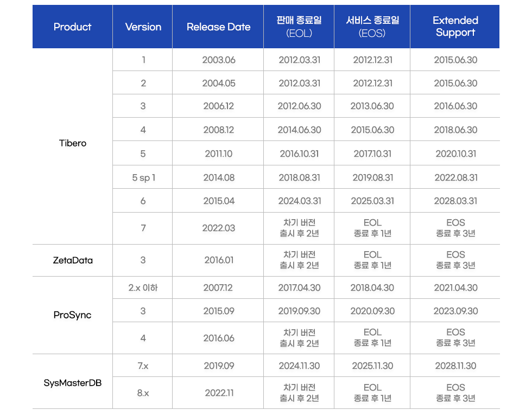Select the Release Date column header
Image resolution: width=532 pixels, height=416 pixels.
coord(218,27)
